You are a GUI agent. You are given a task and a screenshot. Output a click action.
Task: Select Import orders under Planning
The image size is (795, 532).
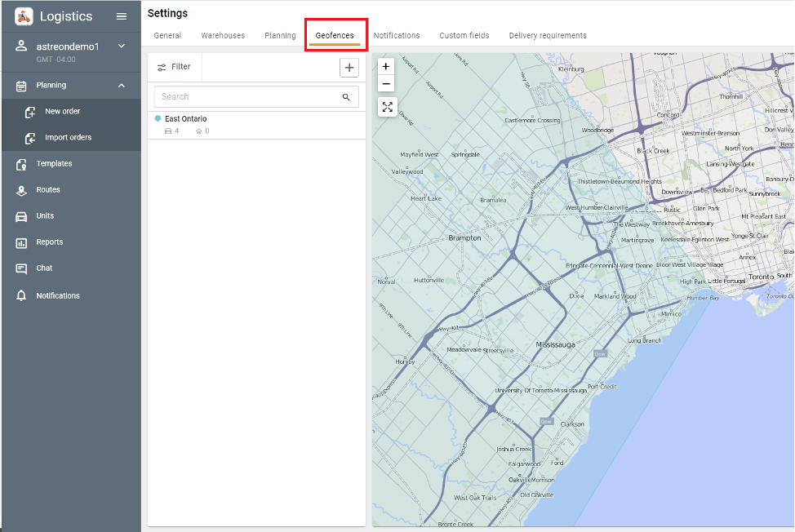(x=68, y=138)
